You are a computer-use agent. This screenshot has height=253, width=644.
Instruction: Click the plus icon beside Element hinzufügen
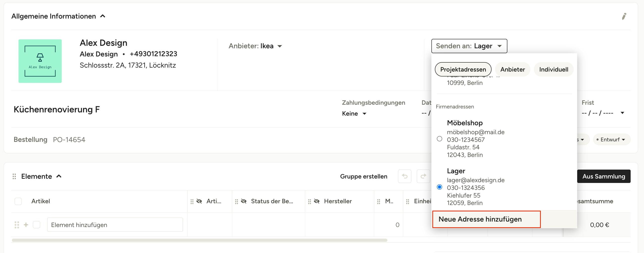point(26,225)
